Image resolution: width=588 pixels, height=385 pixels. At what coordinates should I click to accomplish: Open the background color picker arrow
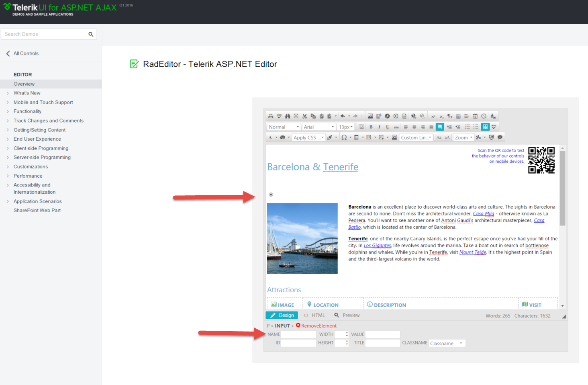coord(288,137)
